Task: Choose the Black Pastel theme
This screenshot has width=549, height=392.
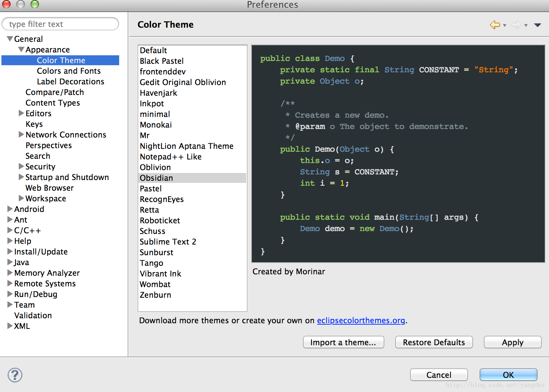Action: pos(192,61)
